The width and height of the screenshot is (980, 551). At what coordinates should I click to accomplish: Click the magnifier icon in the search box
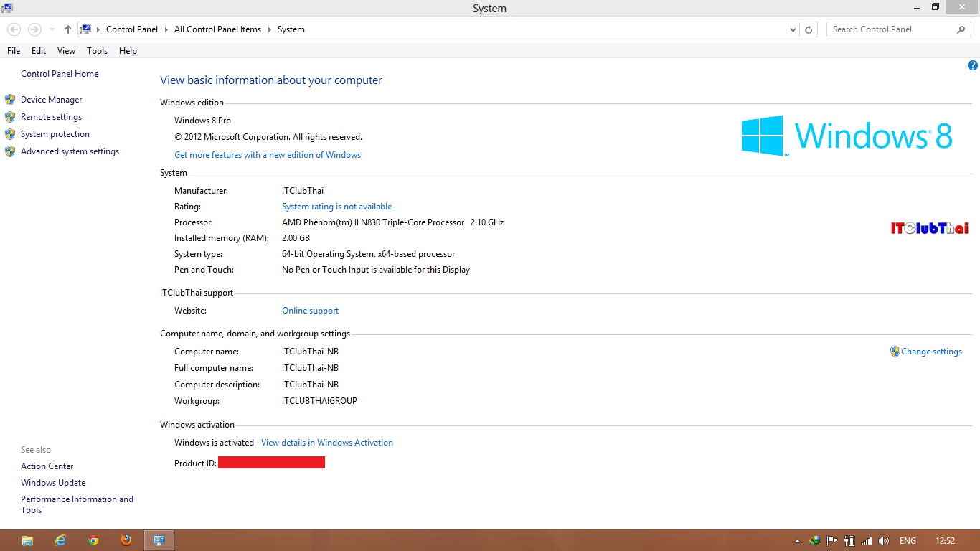pos(961,29)
